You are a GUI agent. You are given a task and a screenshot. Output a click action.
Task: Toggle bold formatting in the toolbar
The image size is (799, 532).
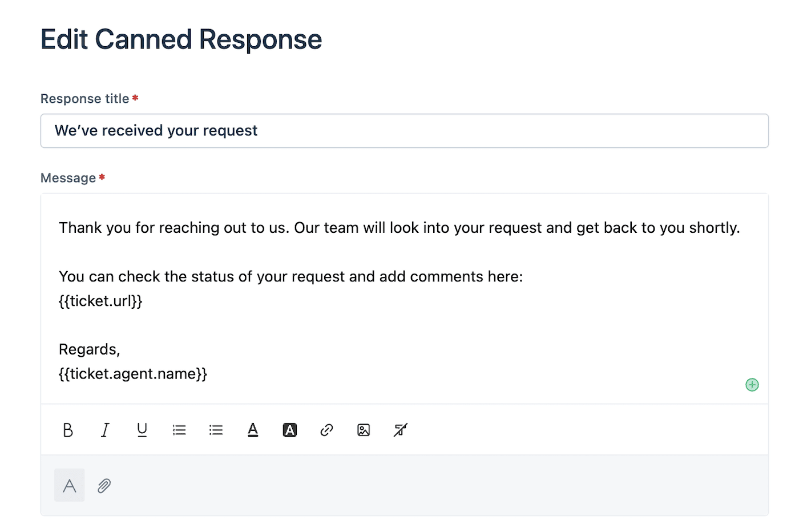click(68, 430)
